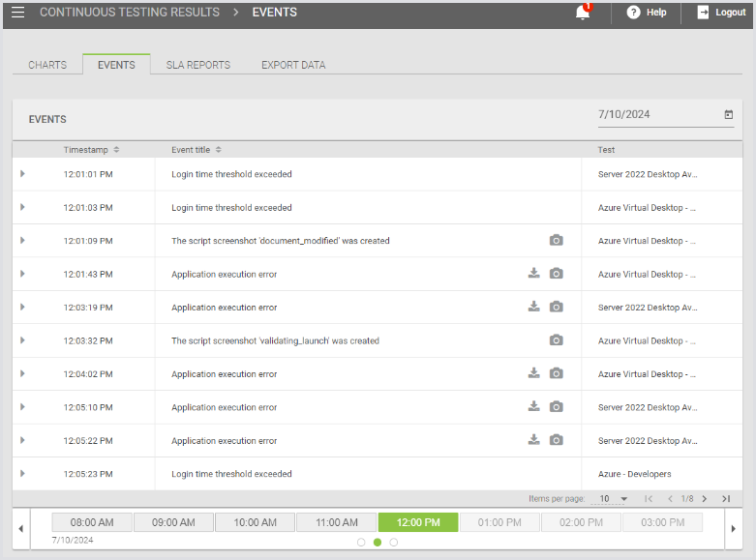Expand the 12:01:01 PM event row
The height and width of the screenshot is (560, 756).
point(22,174)
